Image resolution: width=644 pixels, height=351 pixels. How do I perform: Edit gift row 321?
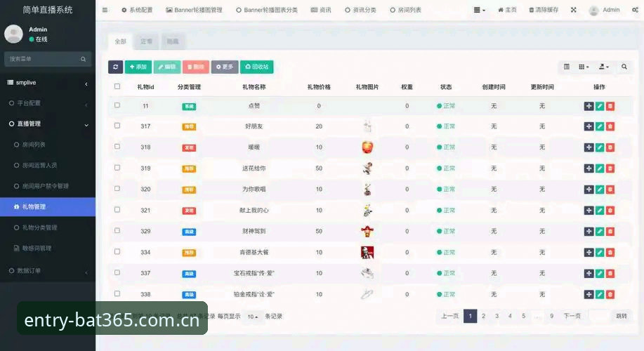[600, 210]
